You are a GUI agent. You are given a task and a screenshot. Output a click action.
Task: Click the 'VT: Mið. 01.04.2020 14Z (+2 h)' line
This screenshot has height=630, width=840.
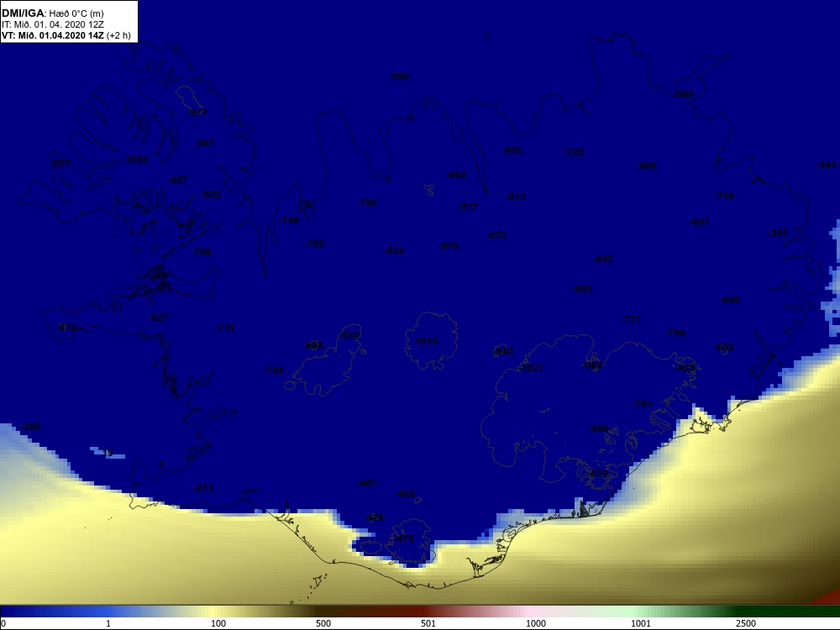66,35
